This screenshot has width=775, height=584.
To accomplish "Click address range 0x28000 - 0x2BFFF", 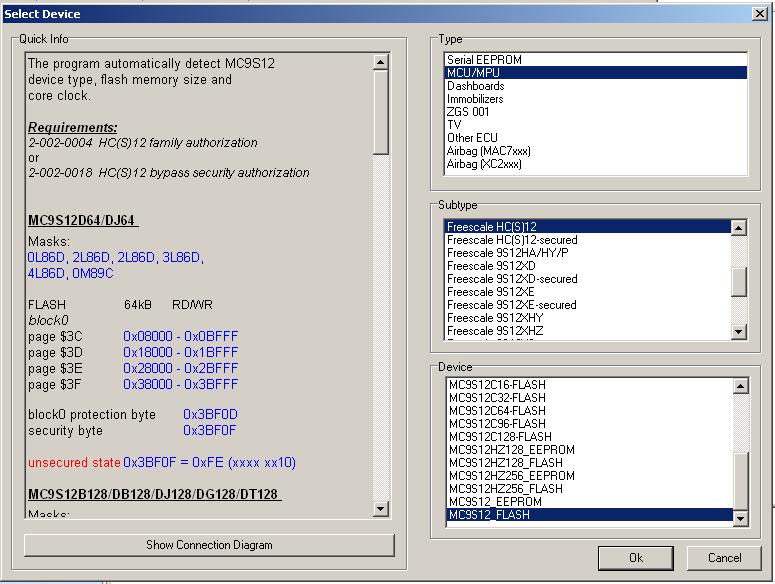I will coord(180,368).
